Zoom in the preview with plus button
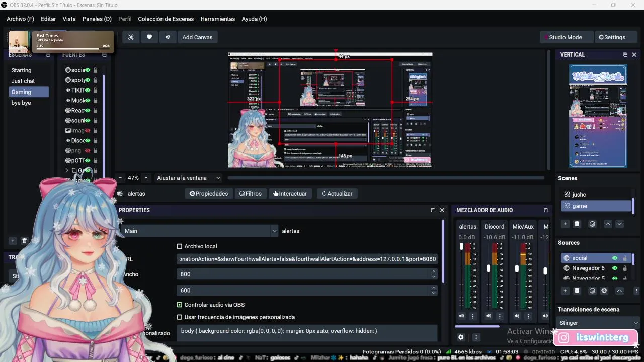The image size is (644, 362). click(x=146, y=178)
